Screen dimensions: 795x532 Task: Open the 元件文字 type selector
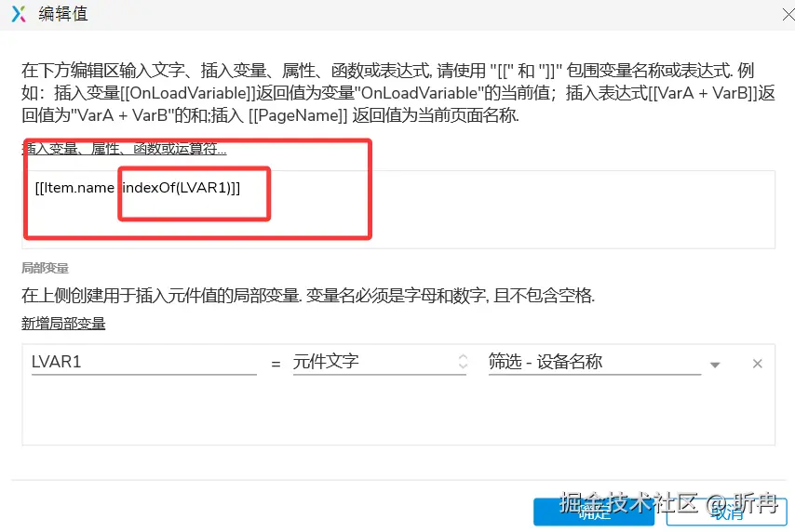379,362
